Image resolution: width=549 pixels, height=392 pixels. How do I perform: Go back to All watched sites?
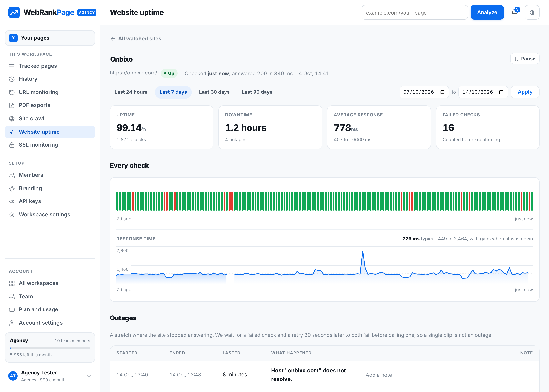coord(136,39)
